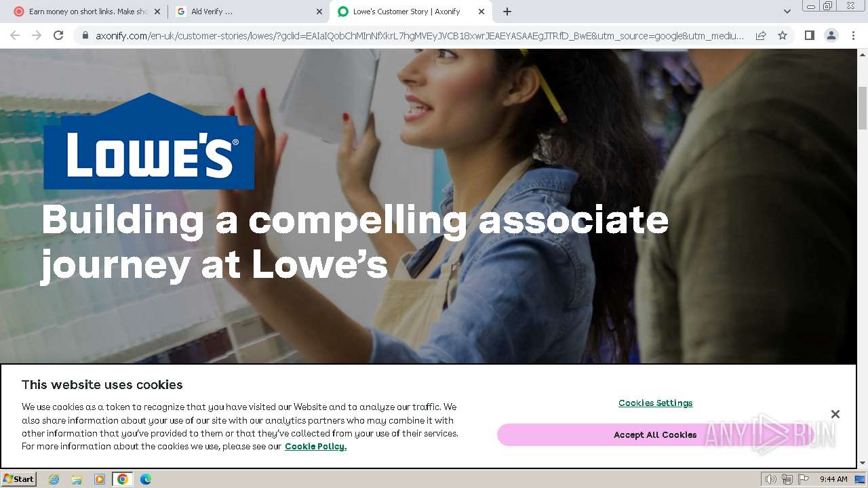This screenshot has height=488, width=868.
Task: Open the Cookie Policy link
Action: [x=315, y=446]
